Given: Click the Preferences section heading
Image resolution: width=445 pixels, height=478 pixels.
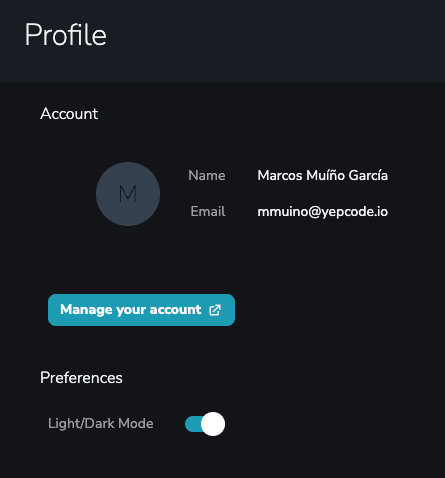Looking at the screenshot, I should [81, 378].
